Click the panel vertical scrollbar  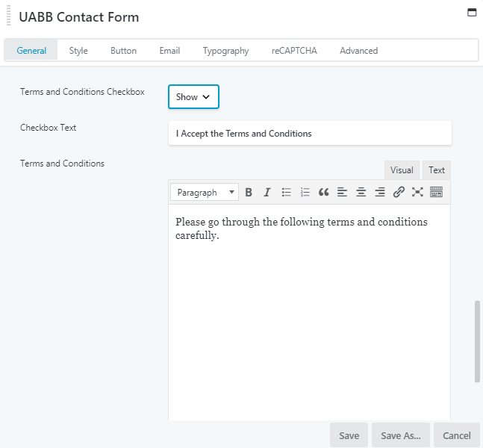(477, 341)
